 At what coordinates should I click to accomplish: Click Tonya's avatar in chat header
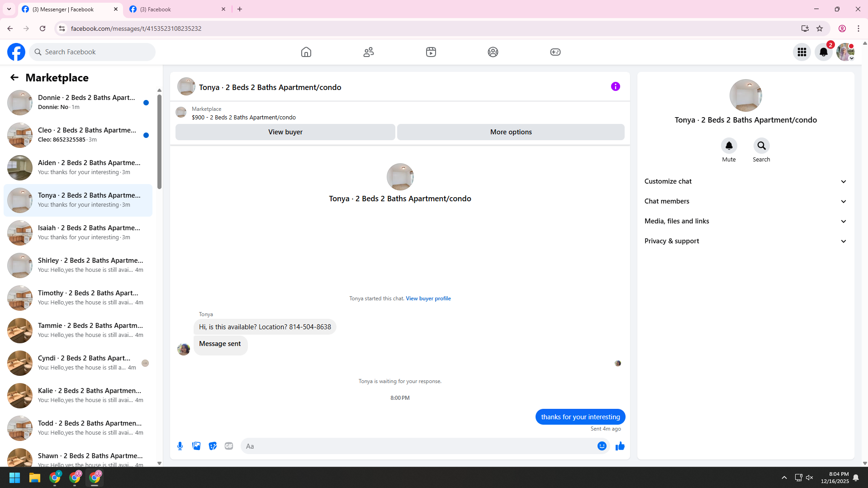pyautogui.click(x=186, y=86)
